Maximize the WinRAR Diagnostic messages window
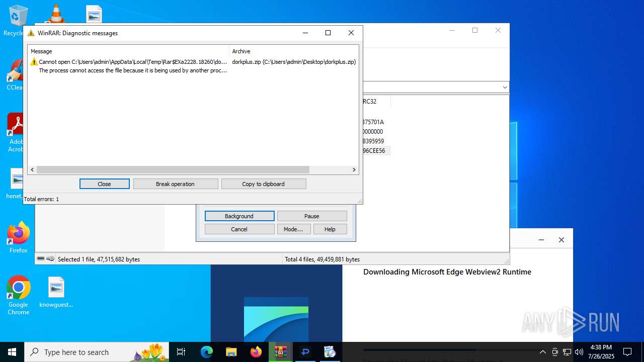This screenshot has width=644, height=362. (328, 33)
